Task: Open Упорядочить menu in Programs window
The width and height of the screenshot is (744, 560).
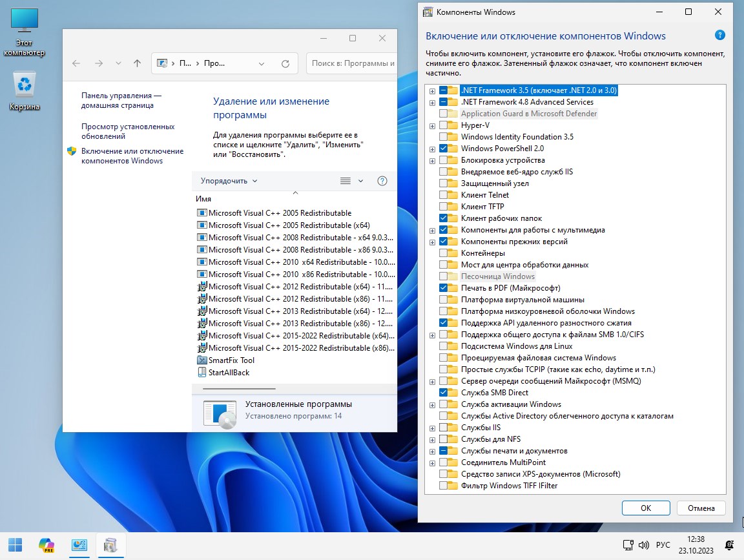Action: (229, 181)
